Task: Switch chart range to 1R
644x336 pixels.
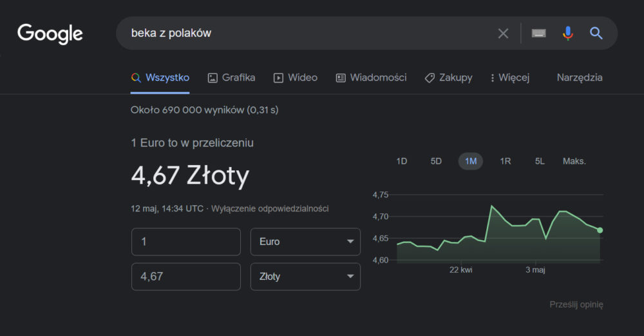Action: coord(506,161)
